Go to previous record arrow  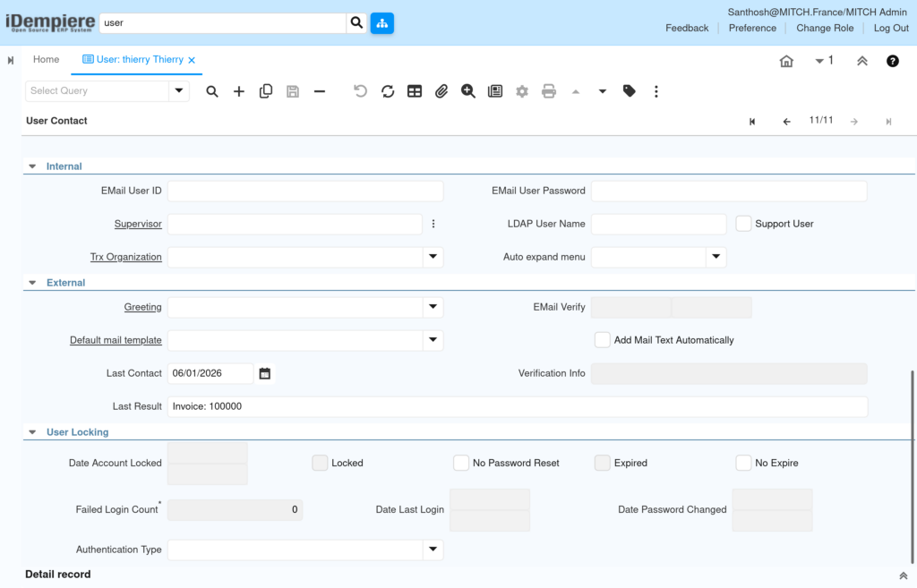point(786,122)
